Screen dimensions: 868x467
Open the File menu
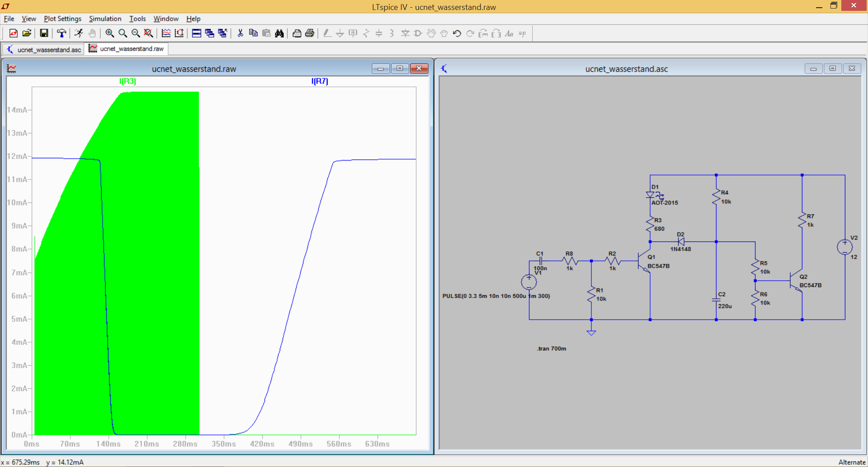point(9,19)
